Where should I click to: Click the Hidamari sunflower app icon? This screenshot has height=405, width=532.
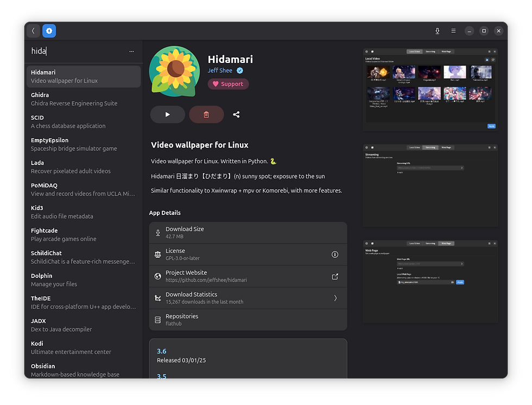[175, 72]
